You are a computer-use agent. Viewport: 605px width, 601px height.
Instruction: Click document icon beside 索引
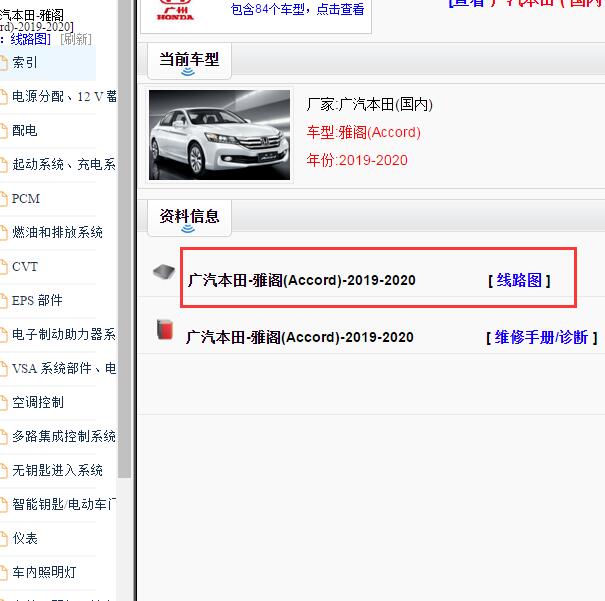(x=3, y=63)
